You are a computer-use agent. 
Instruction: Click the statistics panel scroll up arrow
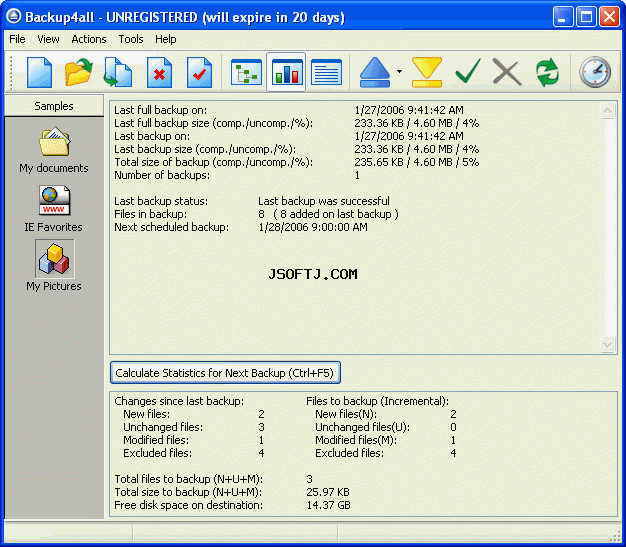point(607,110)
